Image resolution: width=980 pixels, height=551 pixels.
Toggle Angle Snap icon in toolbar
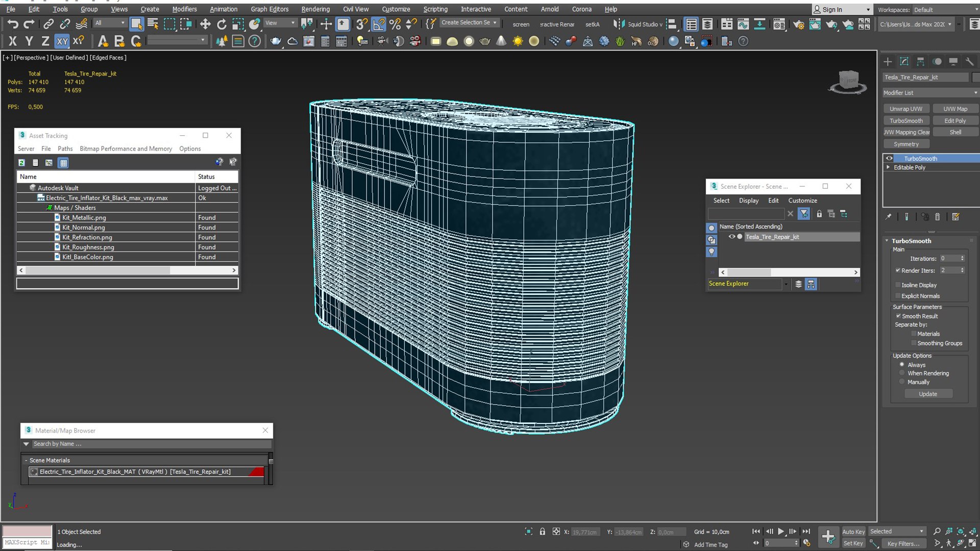click(x=379, y=24)
